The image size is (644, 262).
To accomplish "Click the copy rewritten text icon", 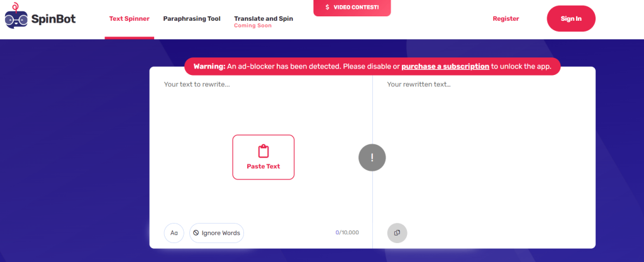I will pyautogui.click(x=397, y=233).
